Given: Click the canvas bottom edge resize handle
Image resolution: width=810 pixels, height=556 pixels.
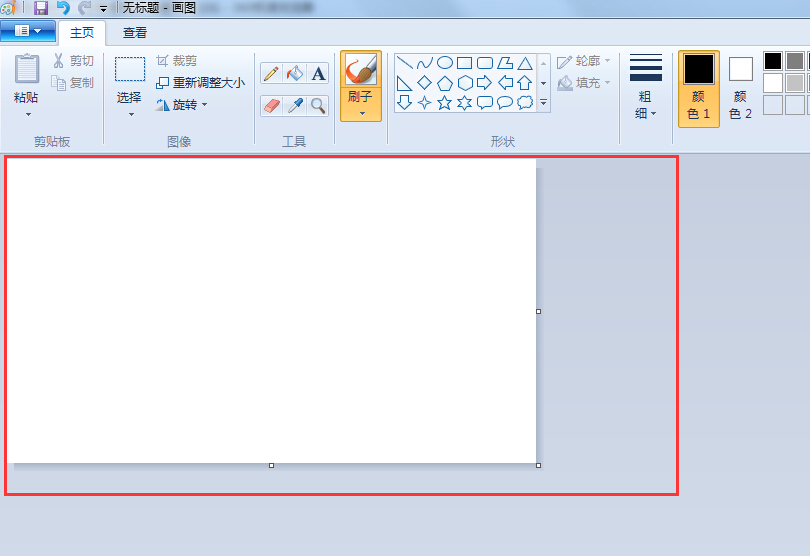Looking at the screenshot, I should [271, 466].
